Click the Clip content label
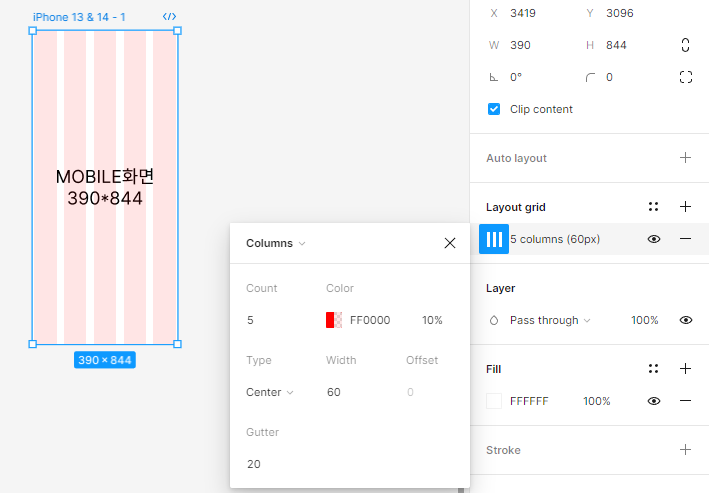This screenshot has width=709, height=493. click(x=541, y=109)
